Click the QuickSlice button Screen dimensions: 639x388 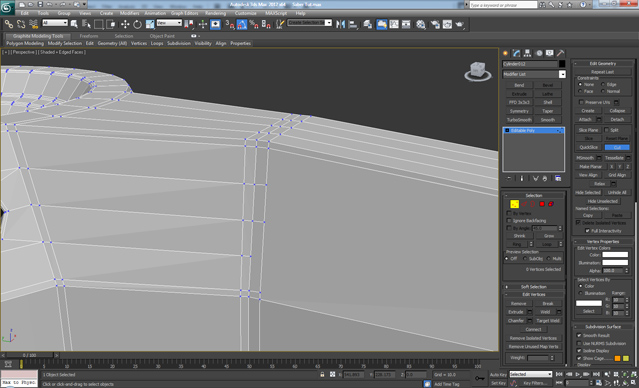(x=588, y=147)
